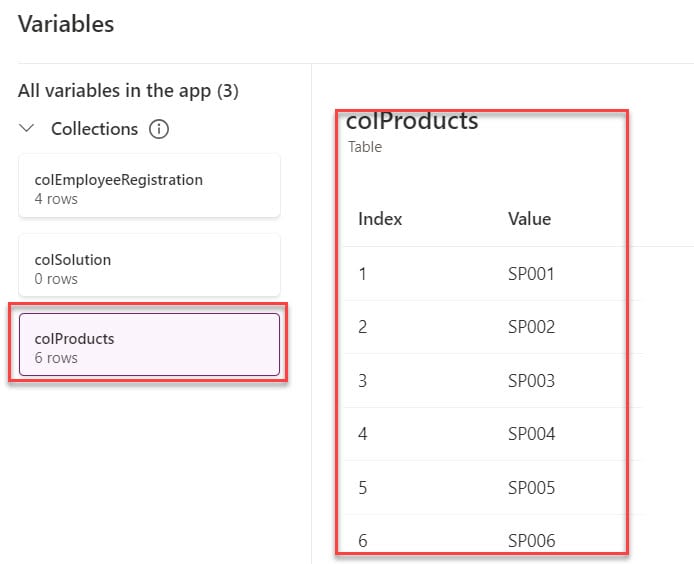Open the Collections info icon
Viewport: 694px width, 564px height.
159,129
